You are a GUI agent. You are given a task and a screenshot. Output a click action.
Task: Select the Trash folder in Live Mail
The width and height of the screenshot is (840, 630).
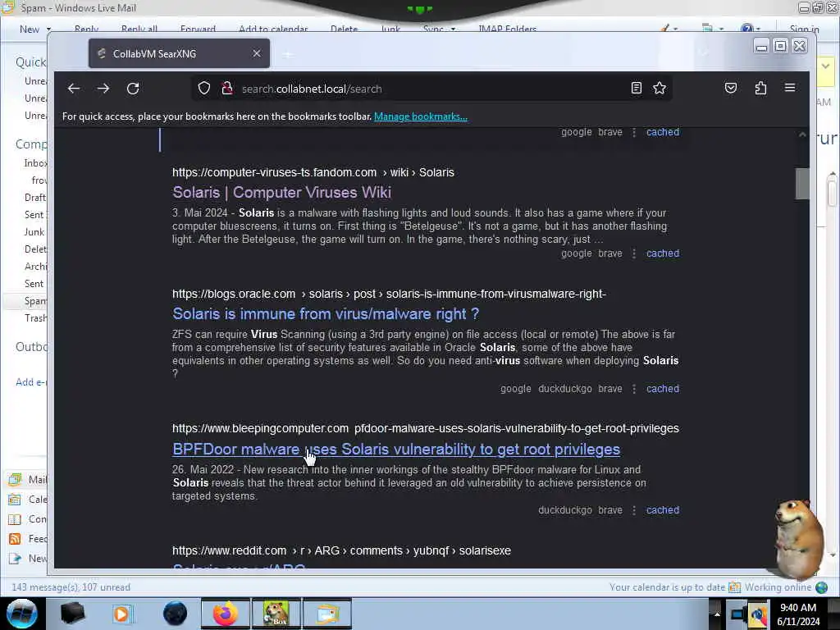(x=35, y=318)
